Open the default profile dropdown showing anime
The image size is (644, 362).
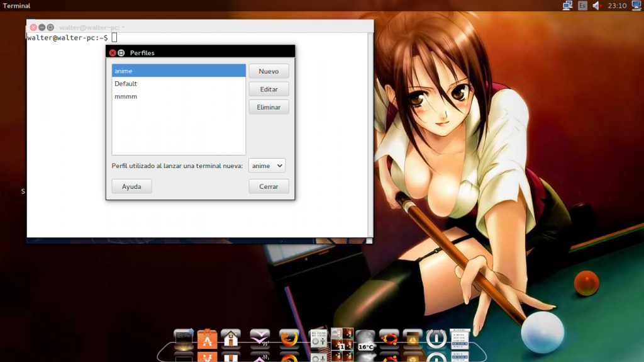click(x=267, y=166)
